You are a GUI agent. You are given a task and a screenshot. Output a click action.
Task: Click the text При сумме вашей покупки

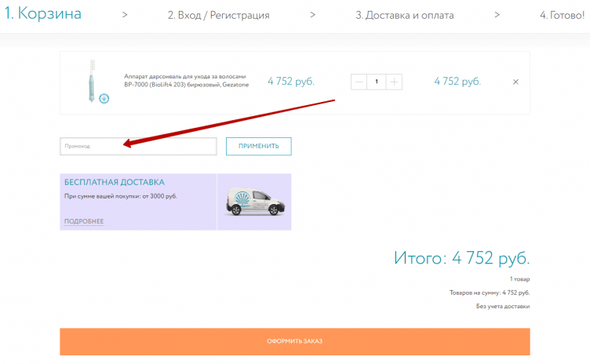(x=120, y=196)
